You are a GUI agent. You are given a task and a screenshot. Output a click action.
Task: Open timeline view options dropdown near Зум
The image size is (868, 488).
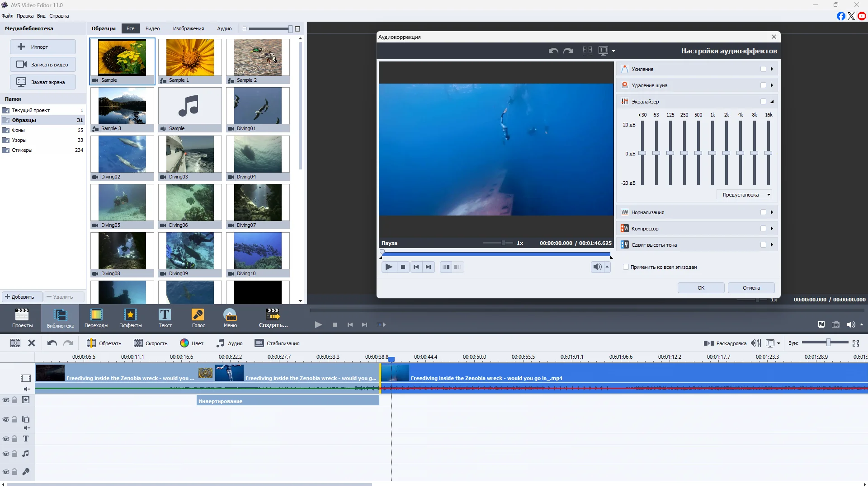point(778,343)
